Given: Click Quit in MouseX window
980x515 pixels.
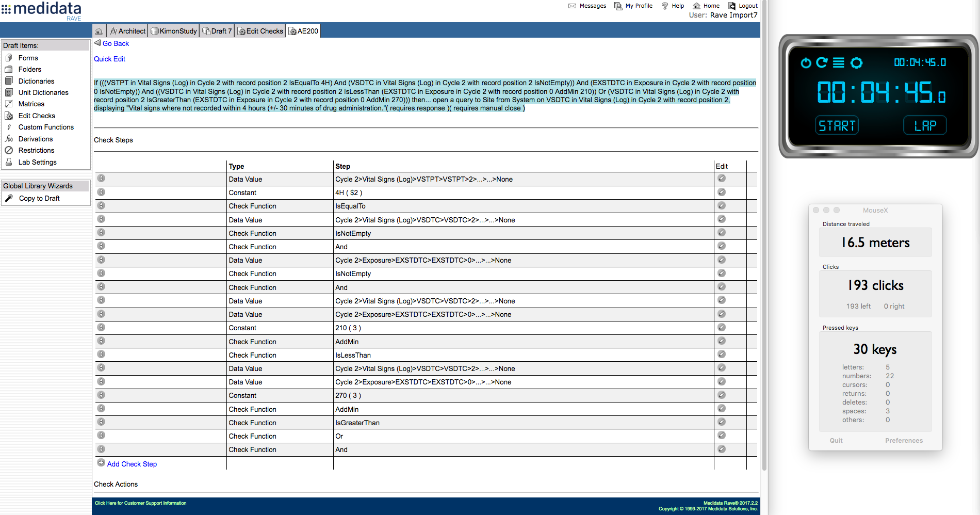Looking at the screenshot, I should 836,440.
